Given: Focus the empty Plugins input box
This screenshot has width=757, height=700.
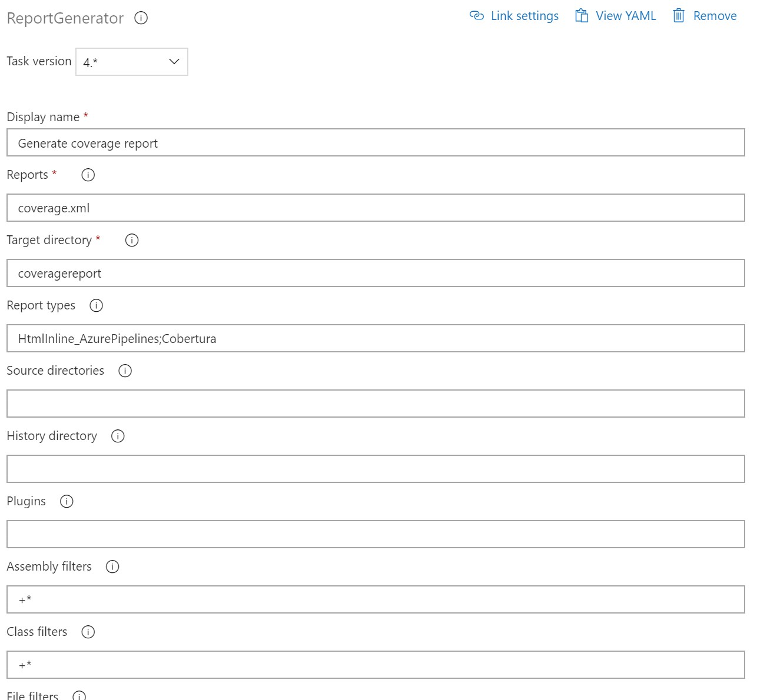Looking at the screenshot, I should coord(376,535).
